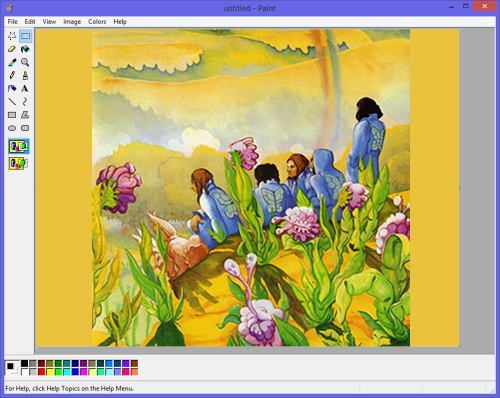Open the View menu
The image size is (500, 398).
(49, 22)
